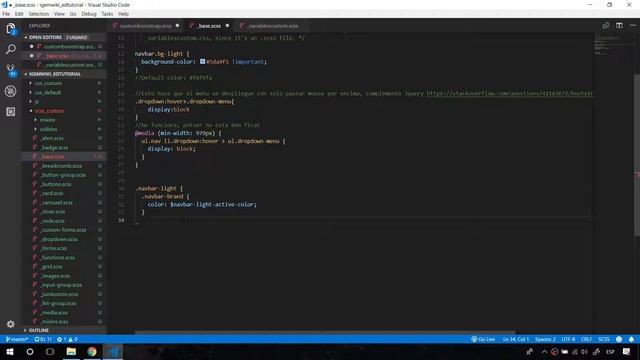Viewport: 640px width, 360px height.
Task: Click the CRLF line ending selector
Action: pos(586,339)
